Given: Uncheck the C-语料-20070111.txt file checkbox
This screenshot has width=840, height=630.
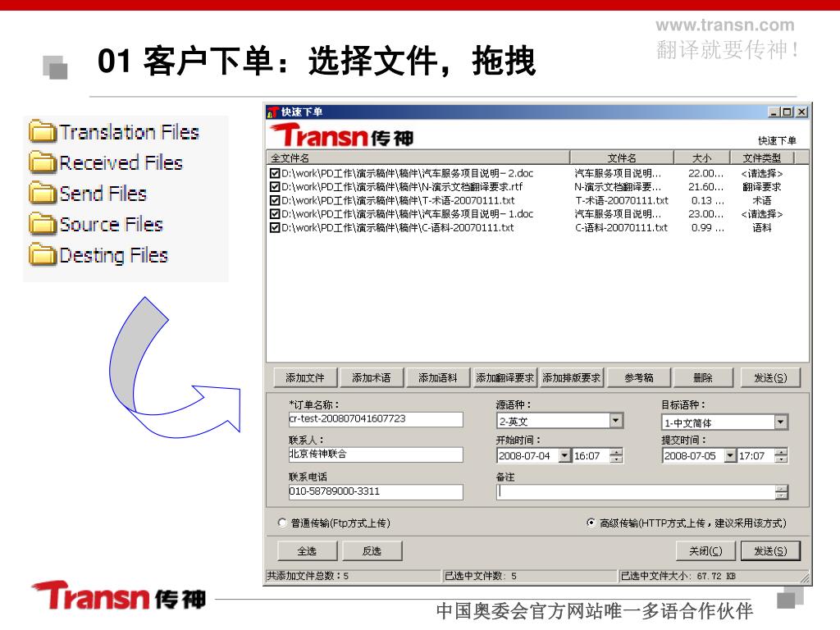Looking at the screenshot, I should (x=275, y=228).
